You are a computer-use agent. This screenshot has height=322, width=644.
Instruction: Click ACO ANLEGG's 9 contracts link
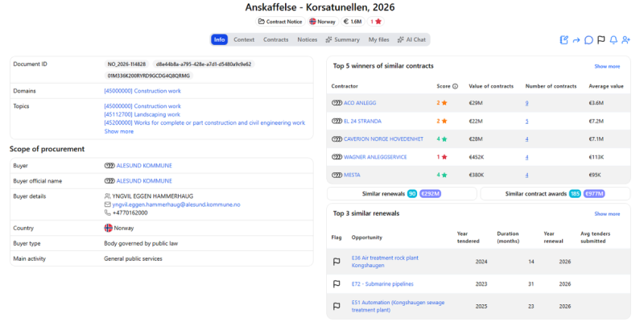(526, 103)
